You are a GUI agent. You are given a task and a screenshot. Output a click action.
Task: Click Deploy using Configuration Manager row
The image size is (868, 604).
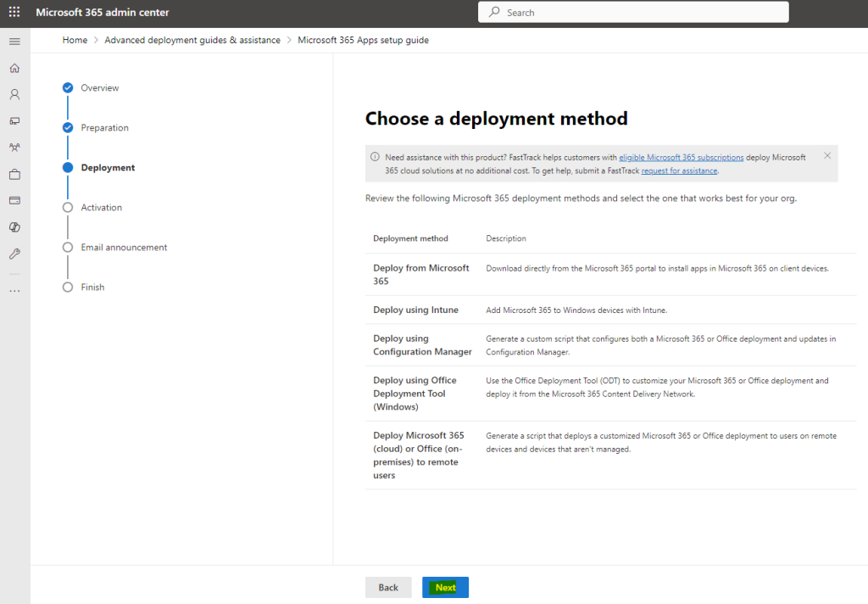coord(610,344)
